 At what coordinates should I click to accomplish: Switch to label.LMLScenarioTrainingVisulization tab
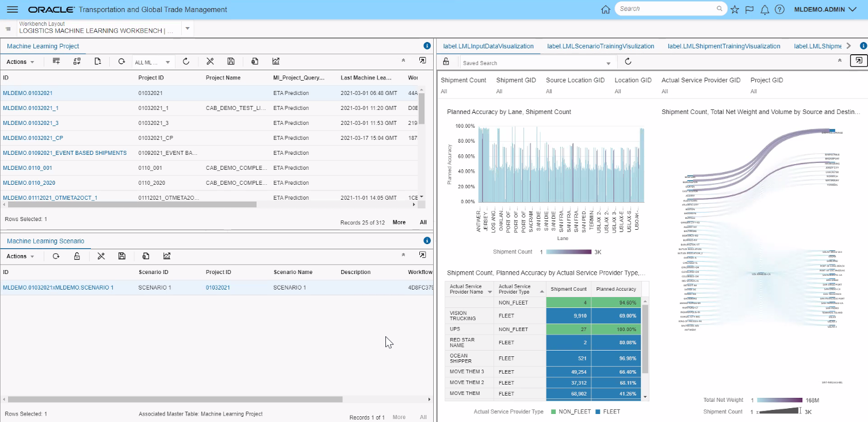coord(601,46)
